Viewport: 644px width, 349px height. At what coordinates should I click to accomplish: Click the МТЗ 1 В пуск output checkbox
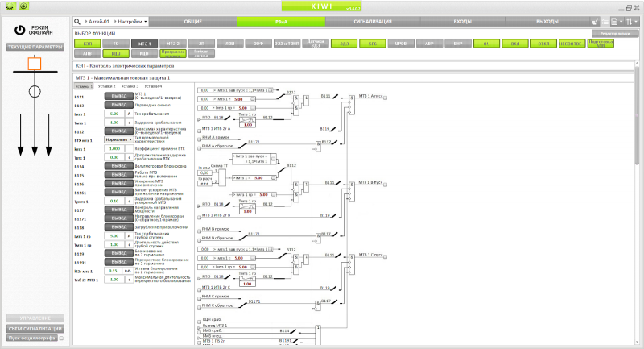tap(385, 185)
